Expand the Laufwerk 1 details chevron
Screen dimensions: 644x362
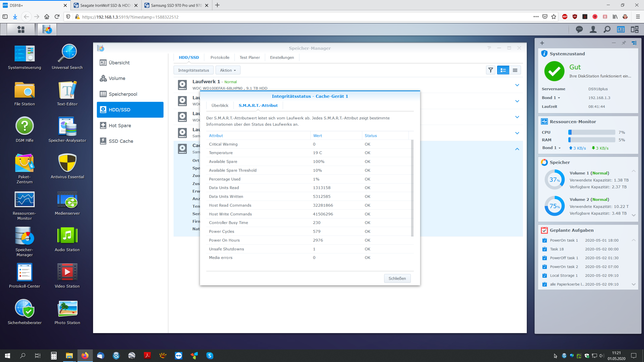click(x=517, y=85)
